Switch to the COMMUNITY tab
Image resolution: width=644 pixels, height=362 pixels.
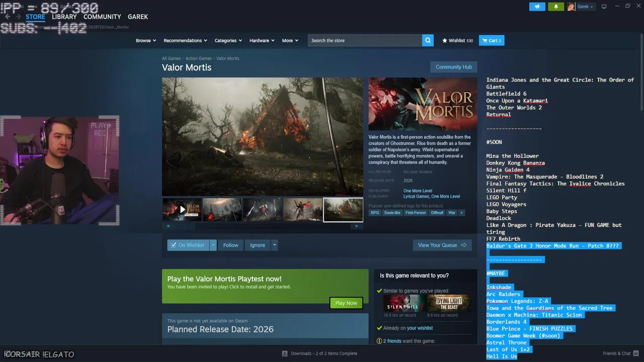coord(102,17)
